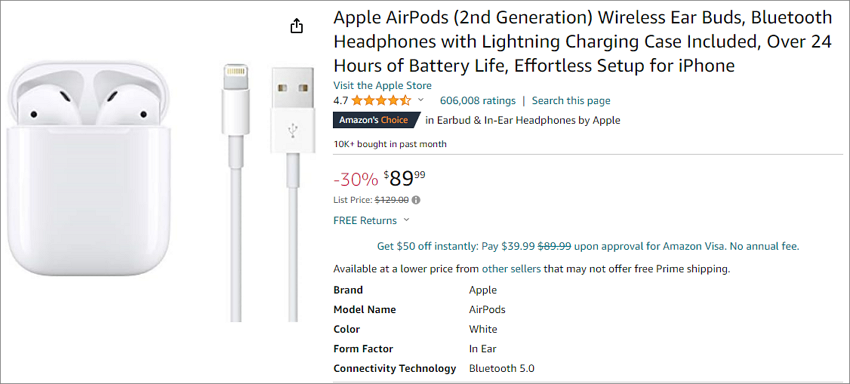Visit the Apple Store link
The image size is (850, 384).
[382, 85]
